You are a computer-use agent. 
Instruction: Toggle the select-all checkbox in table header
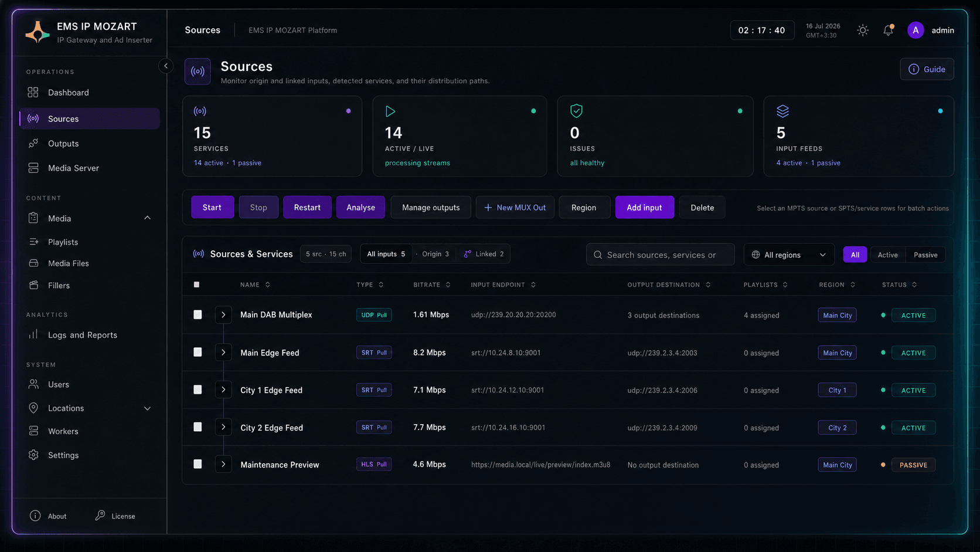pyautogui.click(x=196, y=285)
